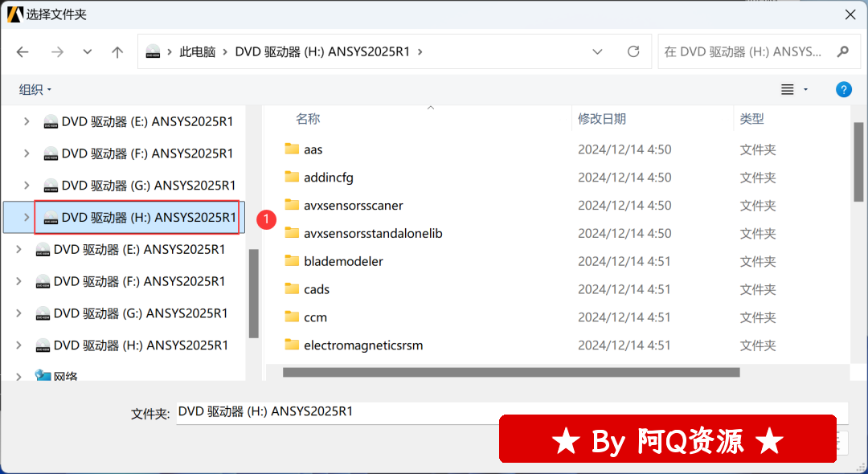The width and height of the screenshot is (868, 474).
Task: Go up one folder level using up arrow
Action: point(117,52)
